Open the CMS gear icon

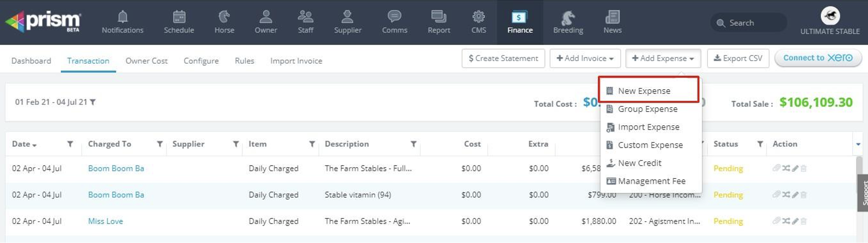click(x=478, y=17)
